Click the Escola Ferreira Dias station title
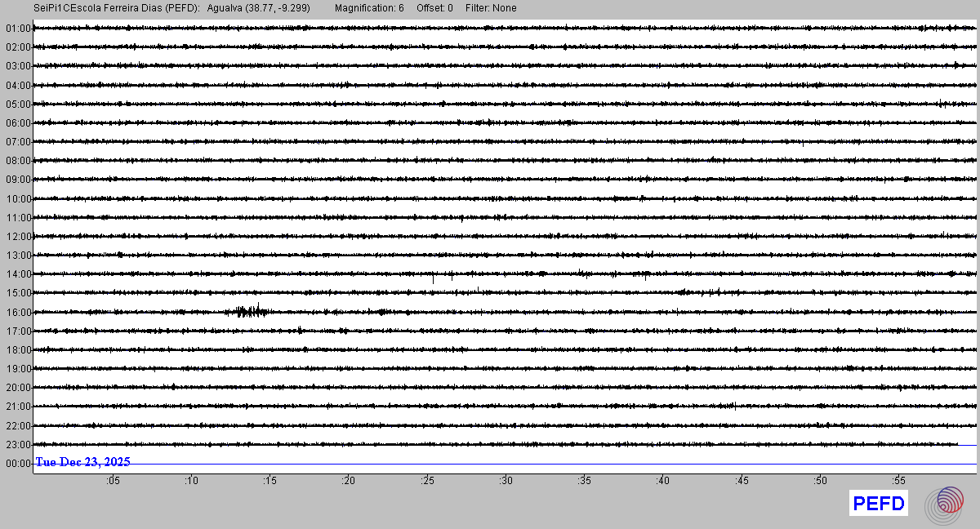Viewport: 980px width, 529px height. coord(117,8)
